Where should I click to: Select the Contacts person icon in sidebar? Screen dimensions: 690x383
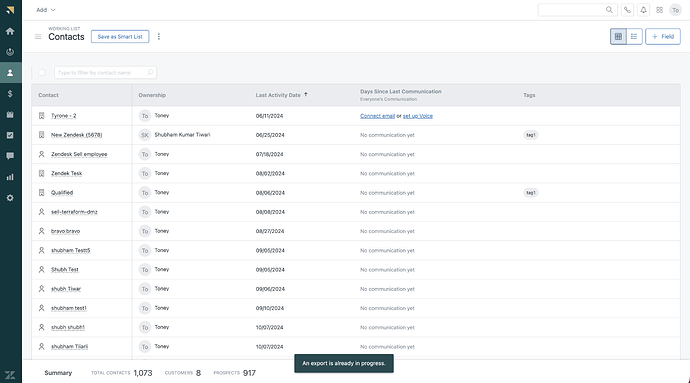(x=10, y=73)
